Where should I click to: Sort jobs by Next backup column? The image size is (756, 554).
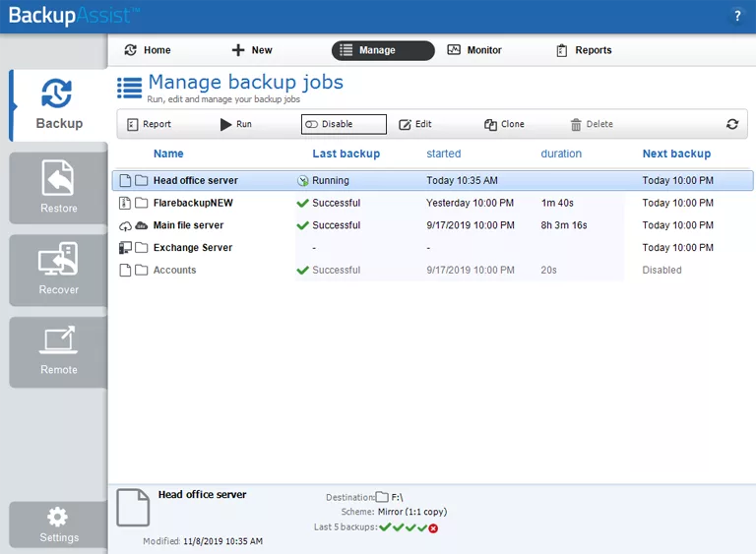(x=676, y=154)
